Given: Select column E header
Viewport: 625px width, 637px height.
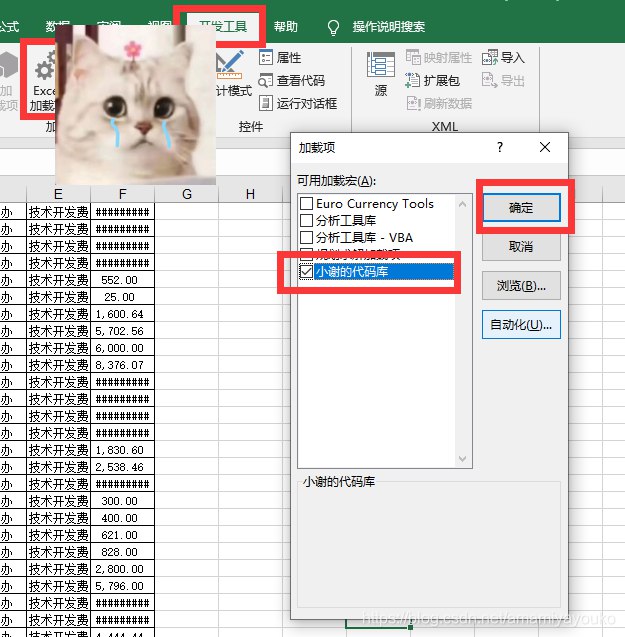Looking at the screenshot, I should click(59, 194).
